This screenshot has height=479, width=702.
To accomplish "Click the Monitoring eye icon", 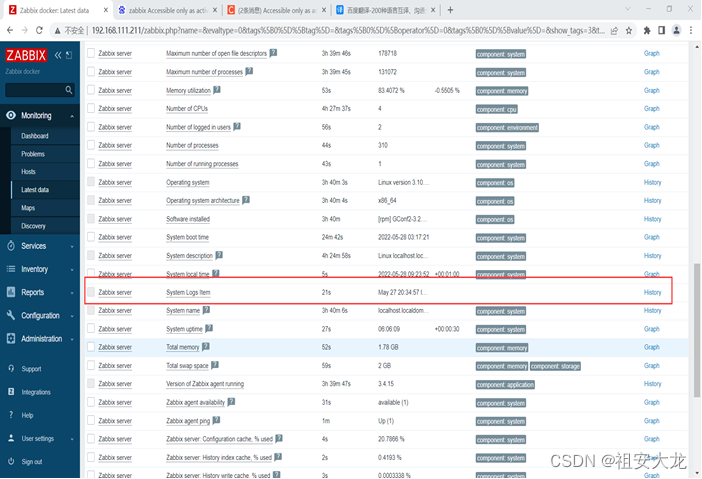I will pos(11,115).
